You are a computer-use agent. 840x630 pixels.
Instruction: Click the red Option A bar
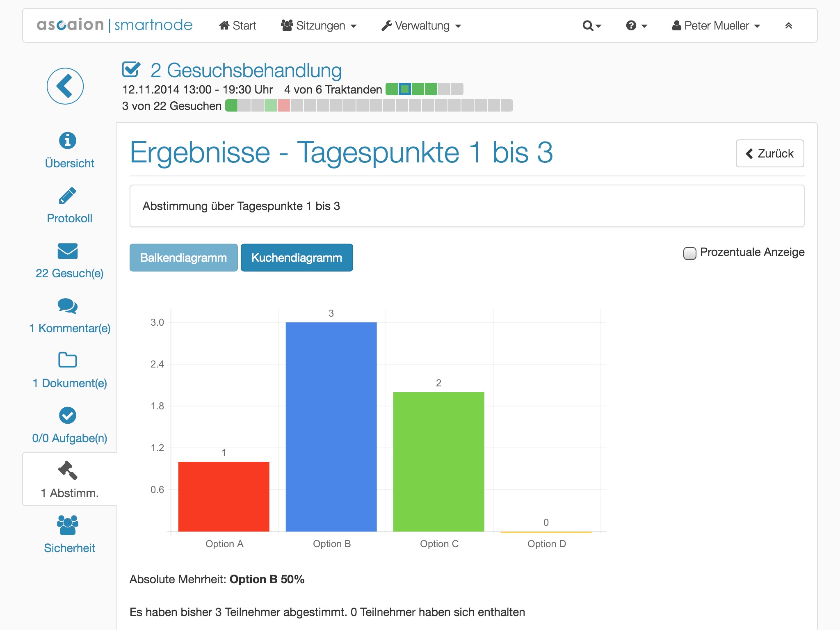click(x=224, y=497)
